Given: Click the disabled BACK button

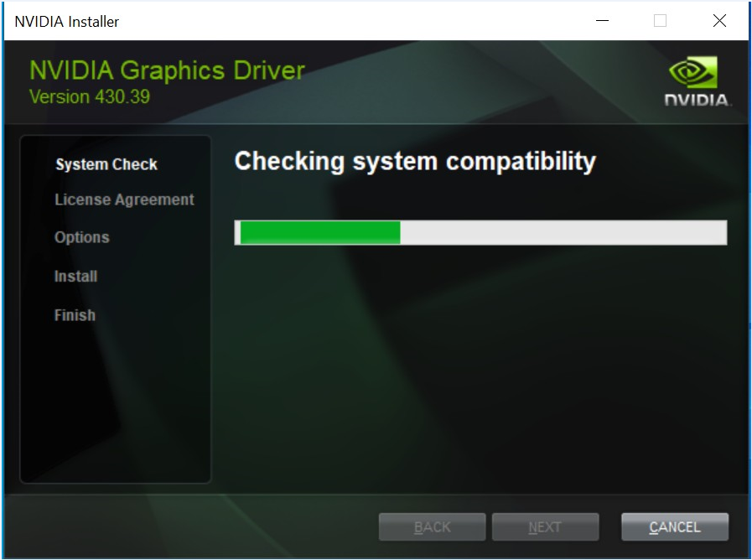Looking at the screenshot, I should tap(432, 527).
